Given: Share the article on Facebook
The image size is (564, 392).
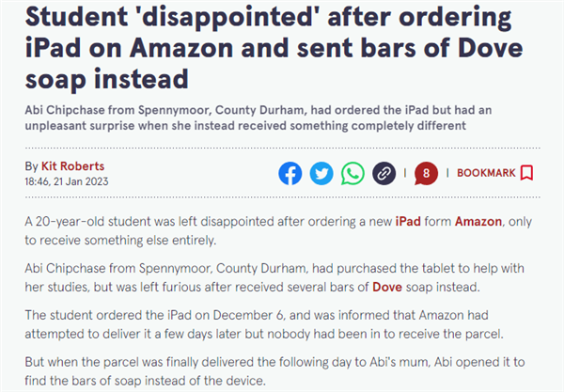Looking at the screenshot, I should (x=290, y=173).
